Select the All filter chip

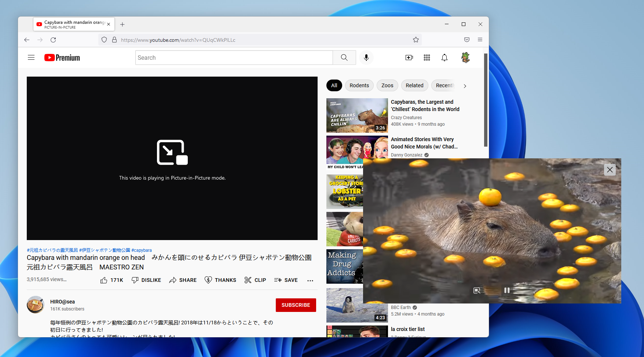(x=334, y=85)
